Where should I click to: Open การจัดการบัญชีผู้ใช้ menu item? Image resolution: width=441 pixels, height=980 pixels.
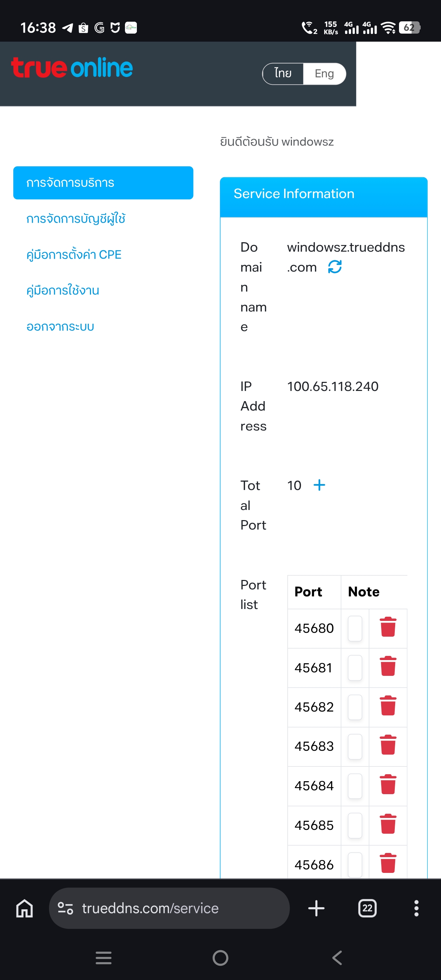76,219
